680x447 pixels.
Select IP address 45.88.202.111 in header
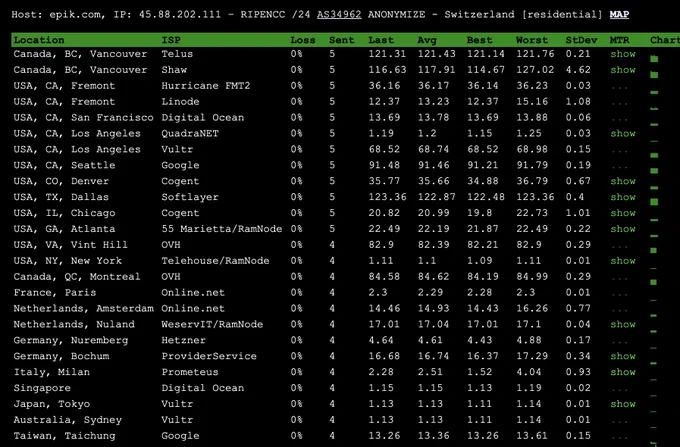180,14
